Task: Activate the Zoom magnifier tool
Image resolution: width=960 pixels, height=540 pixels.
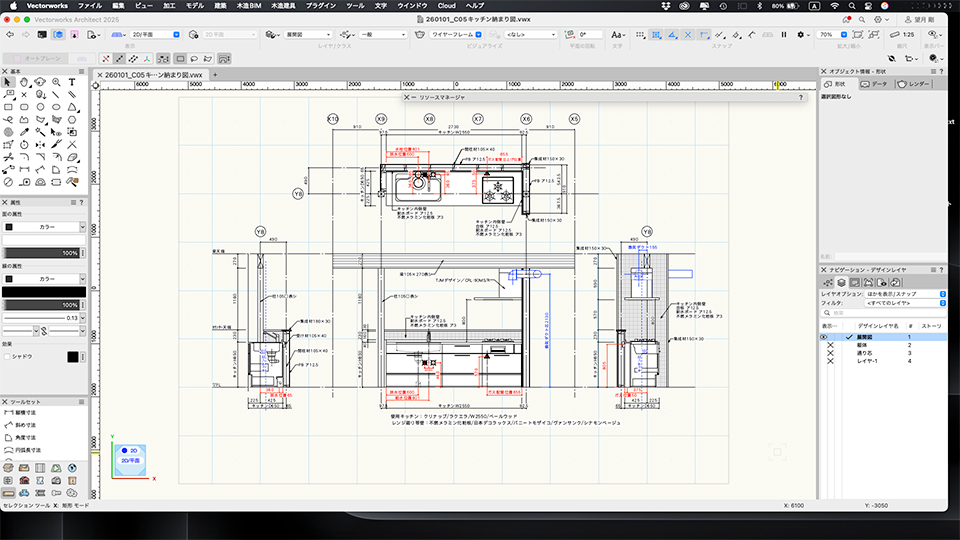Action: [56, 82]
